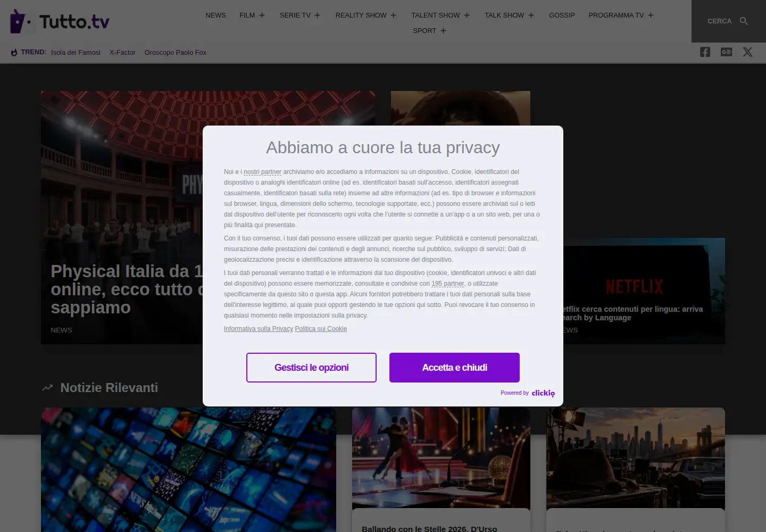Open Politica sui Cookie link
The height and width of the screenshot is (532, 766).
pyautogui.click(x=321, y=329)
